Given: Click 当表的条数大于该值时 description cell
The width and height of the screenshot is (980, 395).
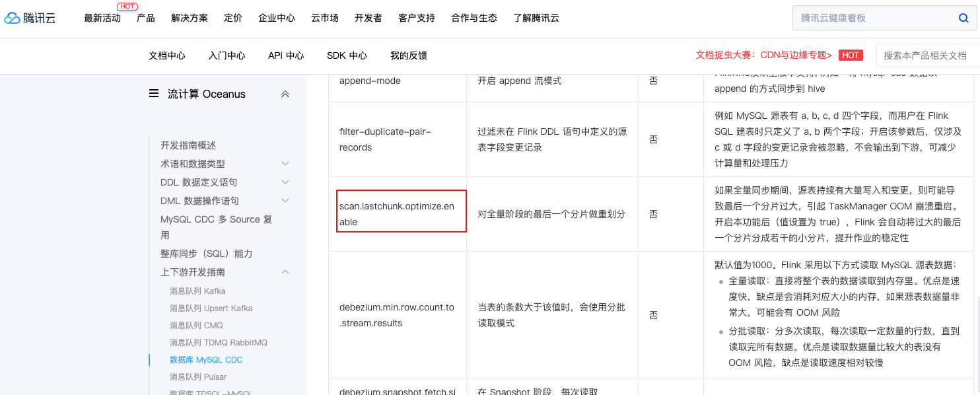Looking at the screenshot, I should tap(551, 315).
